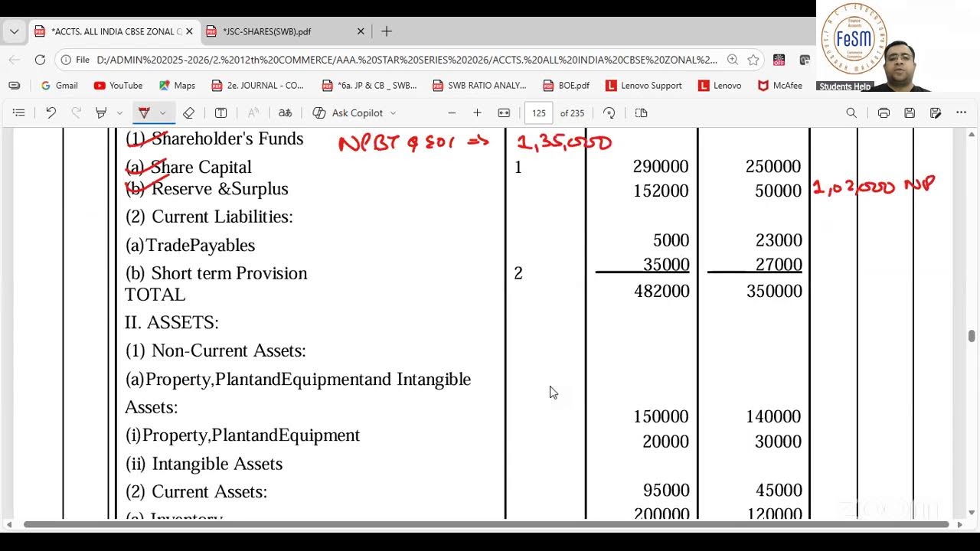Search inside the PDF
980x551 pixels.
tap(851, 112)
